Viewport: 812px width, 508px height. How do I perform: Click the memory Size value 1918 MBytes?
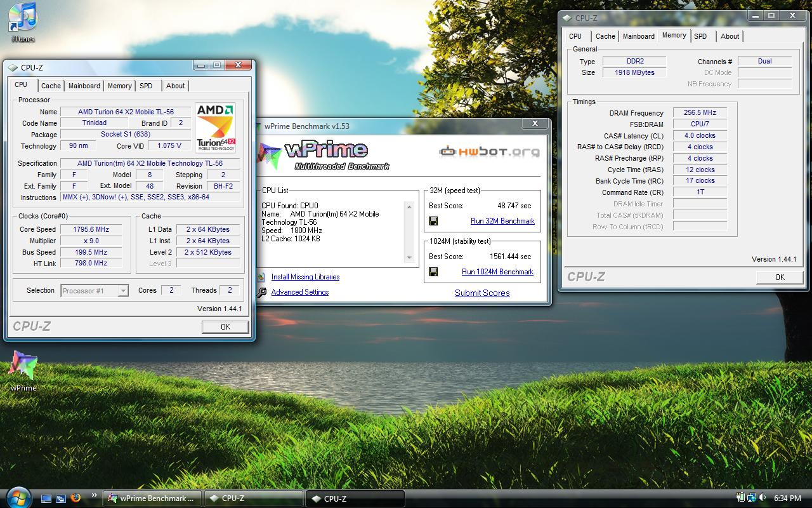(x=634, y=72)
